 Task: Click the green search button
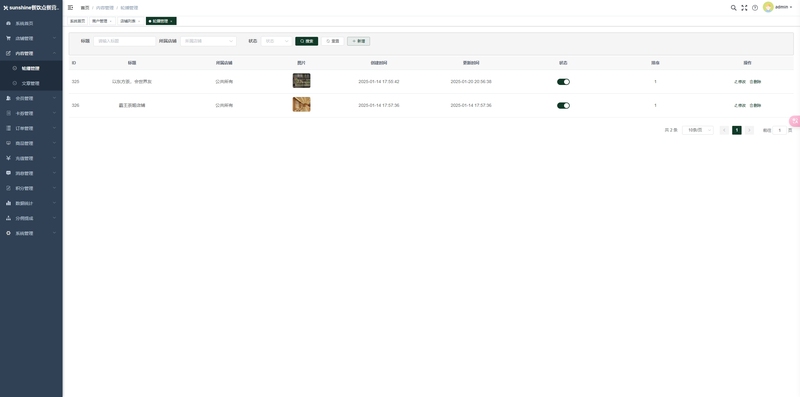coord(307,41)
